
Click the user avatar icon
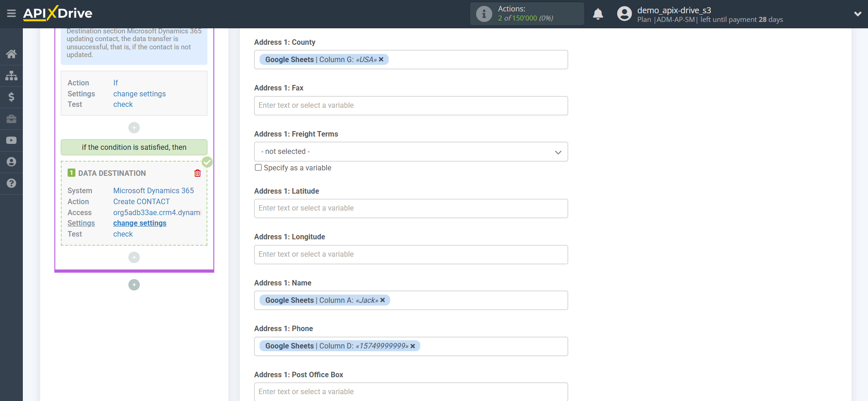click(x=624, y=14)
